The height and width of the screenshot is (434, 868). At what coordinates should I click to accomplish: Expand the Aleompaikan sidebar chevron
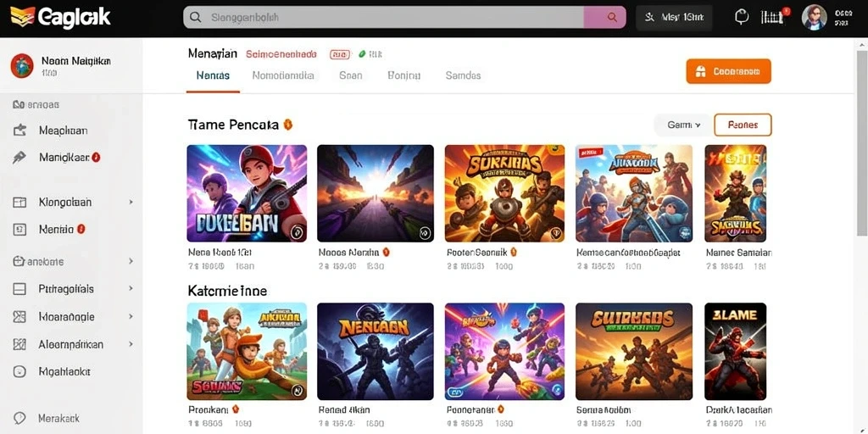pos(131,344)
